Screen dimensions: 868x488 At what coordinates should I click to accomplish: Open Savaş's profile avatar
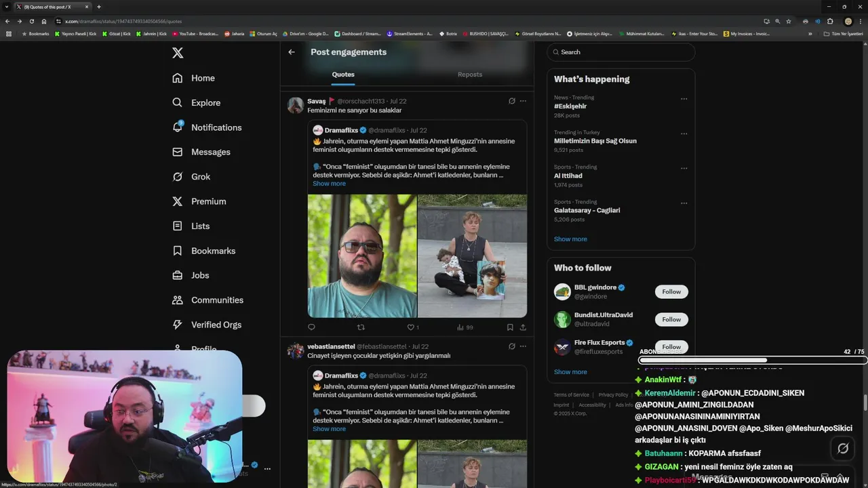pyautogui.click(x=295, y=105)
